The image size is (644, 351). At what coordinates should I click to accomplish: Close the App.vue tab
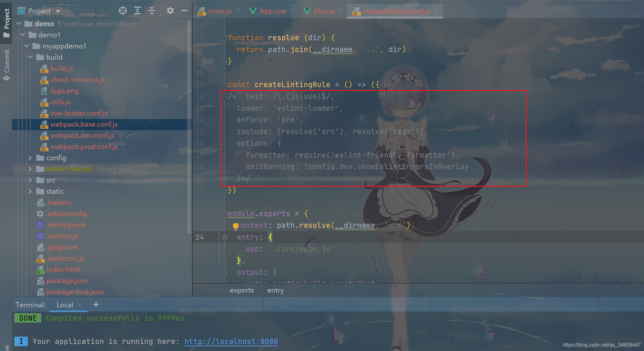[292, 11]
